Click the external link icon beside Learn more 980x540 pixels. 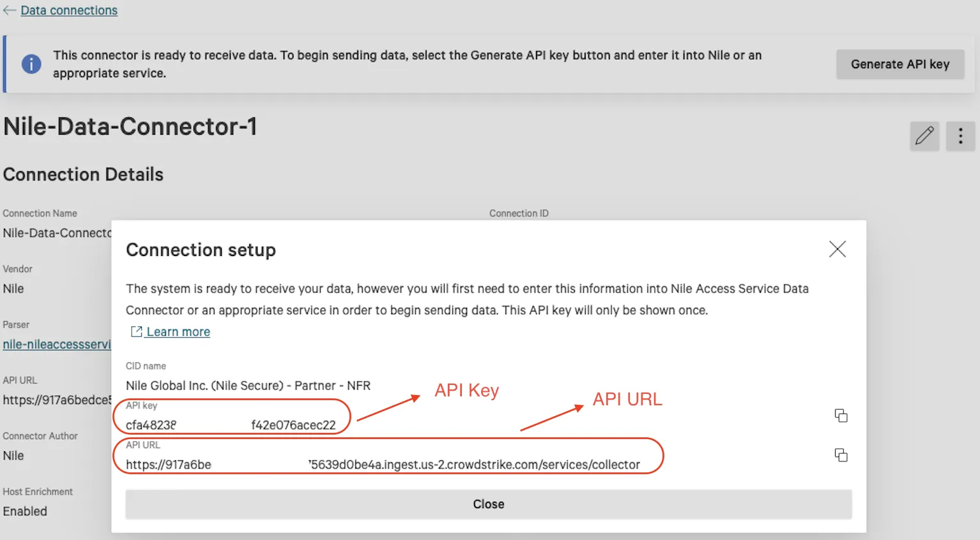click(136, 331)
